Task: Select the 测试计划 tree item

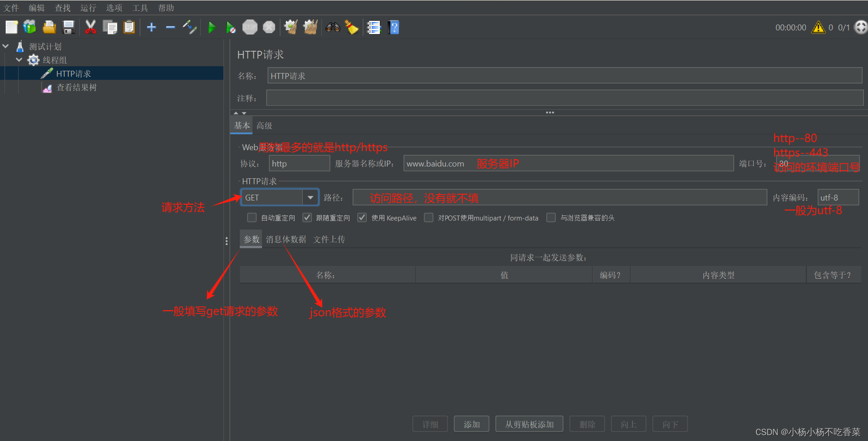Action: pyautogui.click(x=45, y=46)
